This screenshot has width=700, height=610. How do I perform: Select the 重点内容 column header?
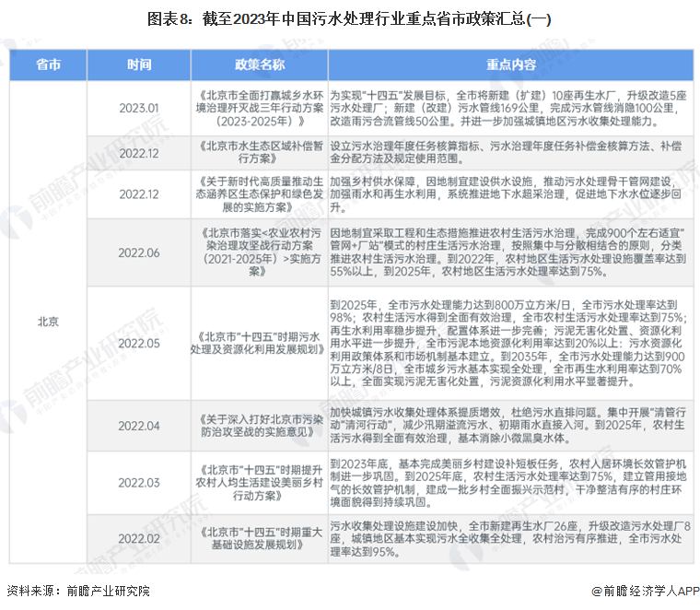(x=511, y=65)
